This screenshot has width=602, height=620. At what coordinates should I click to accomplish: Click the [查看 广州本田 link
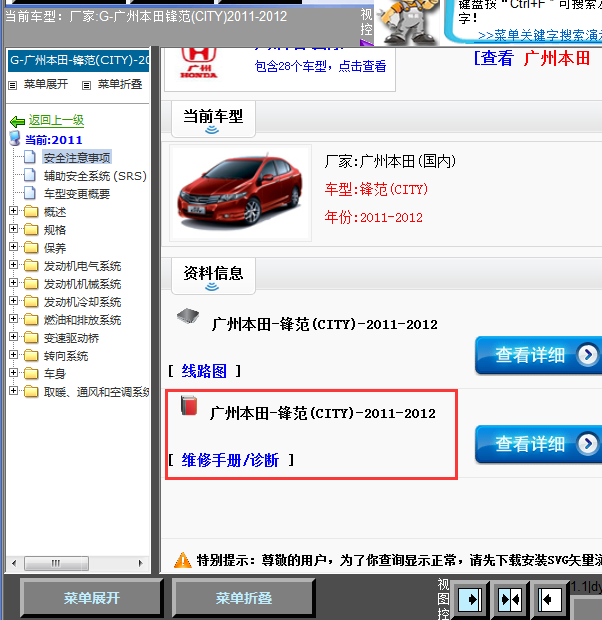pyautogui.click(x=532, y=59)
